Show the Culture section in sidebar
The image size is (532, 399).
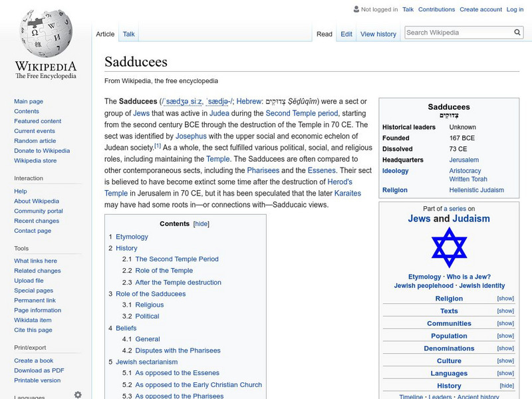pyautogui.click(x=505, y=360)
